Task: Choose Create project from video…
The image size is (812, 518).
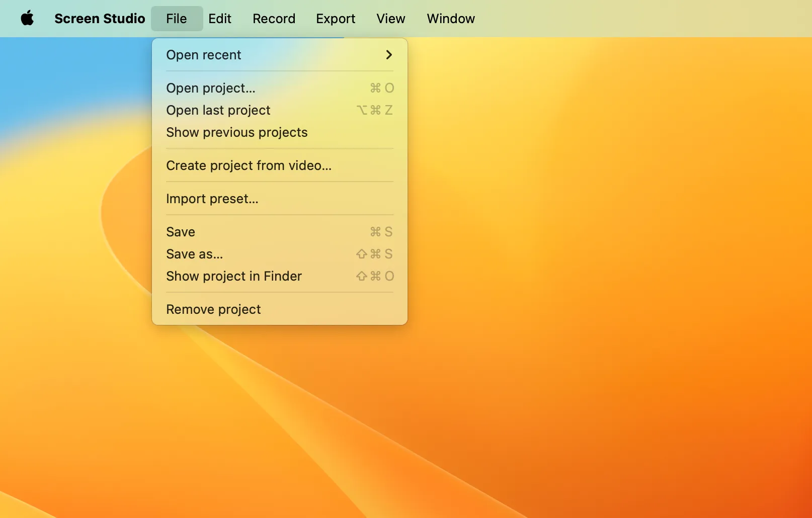Action: point(249,165)
